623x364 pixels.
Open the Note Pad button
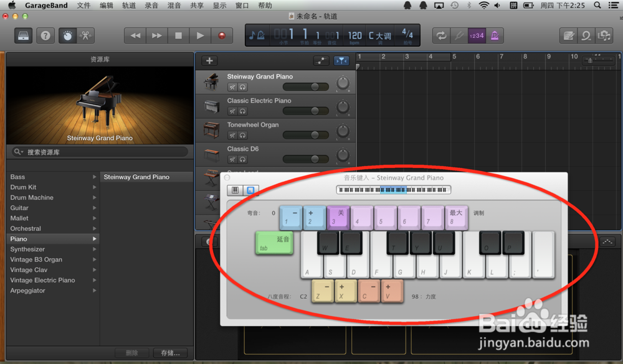point(569,35)
